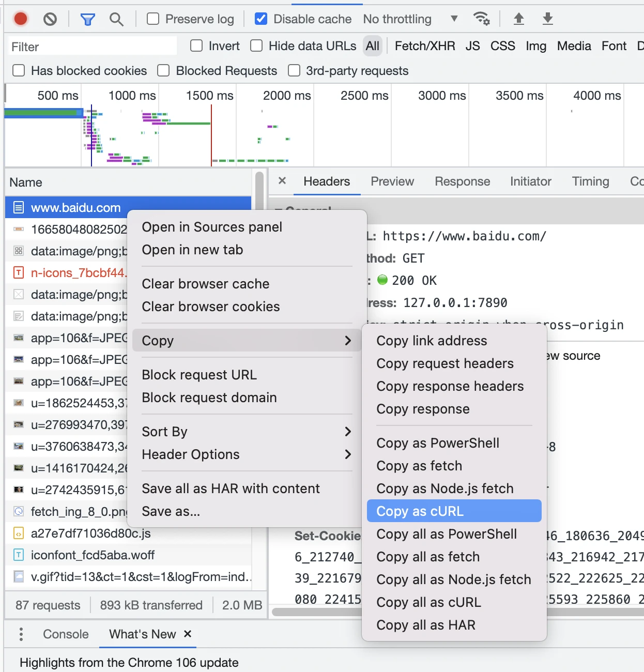Toggle the filter funnel icon
The width and height of the screenshot is (644, 672).
tap(87, 20)
